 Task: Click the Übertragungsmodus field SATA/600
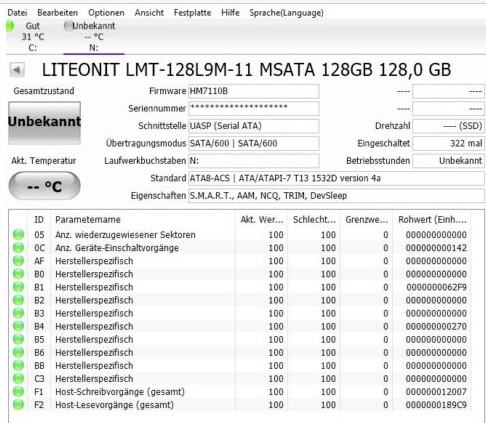coord(254,143)
